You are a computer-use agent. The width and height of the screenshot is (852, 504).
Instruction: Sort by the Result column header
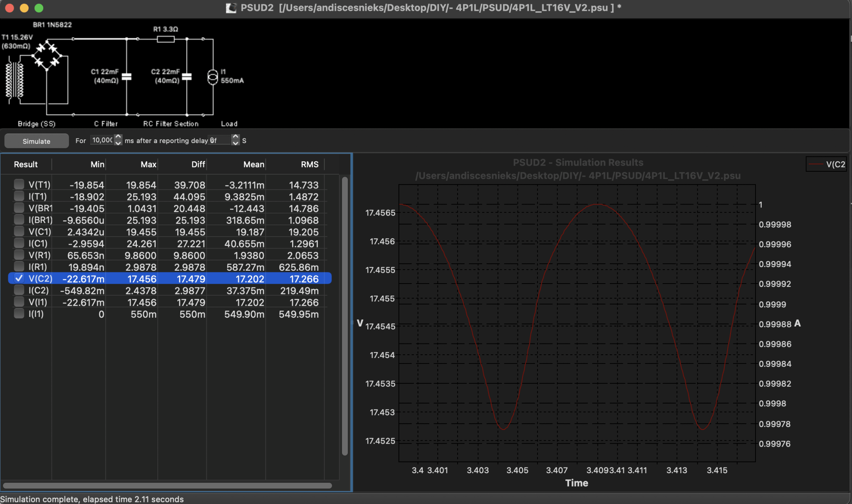click(x=26, y=164)
